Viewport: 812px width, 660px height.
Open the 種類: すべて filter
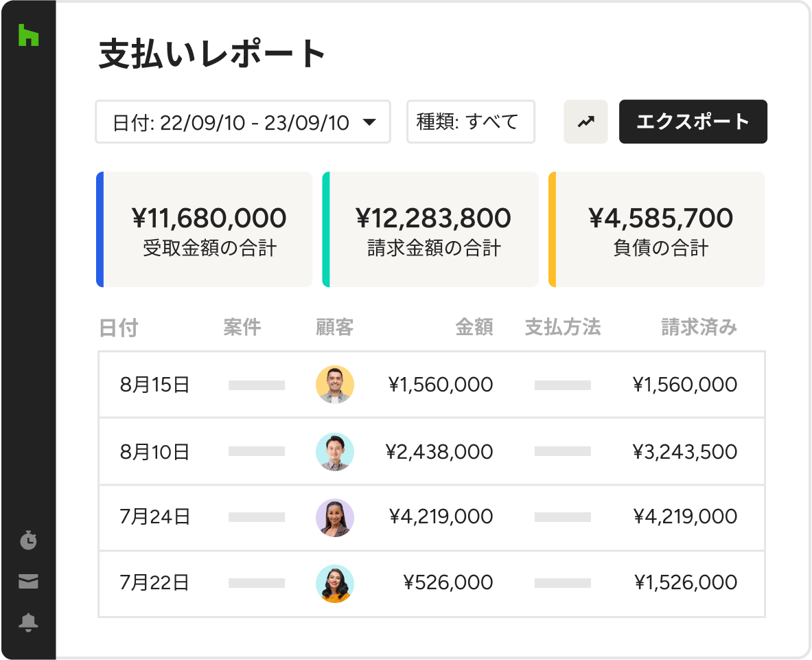click(x=471, y=122)
